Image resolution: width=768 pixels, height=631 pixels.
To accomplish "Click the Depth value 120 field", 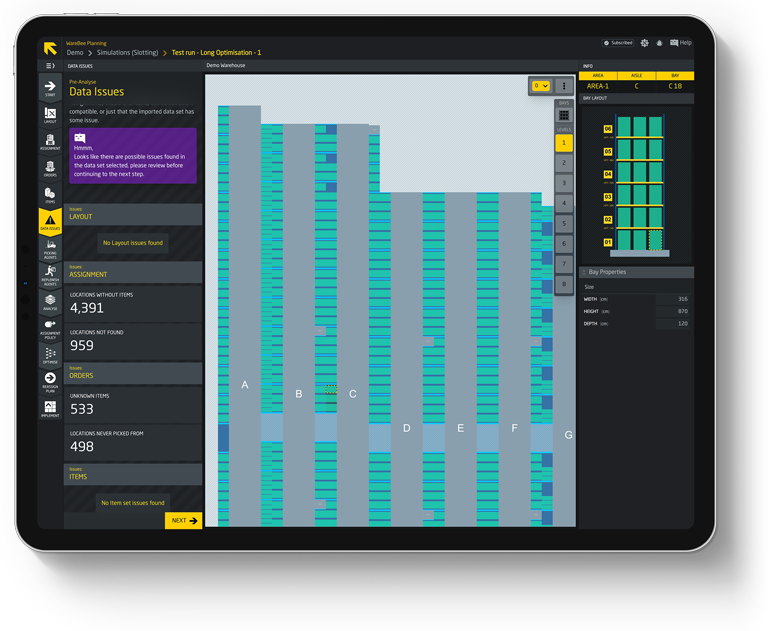I will (672, 323).
